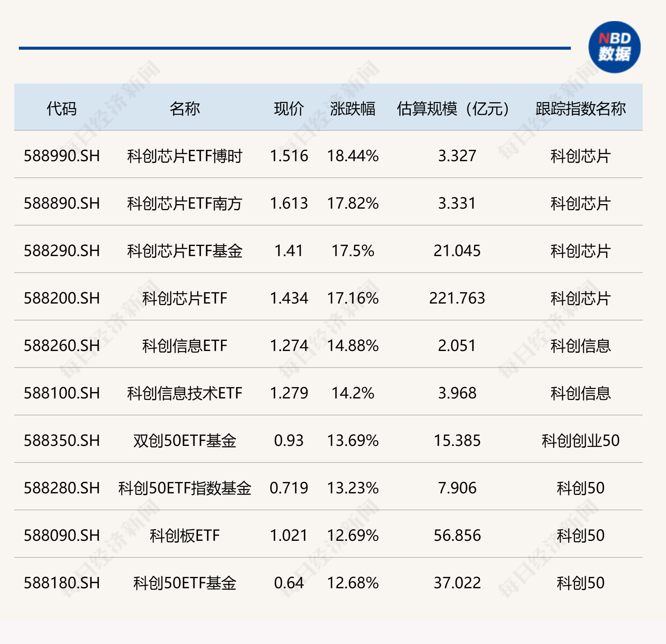Screen dimensions: 666x644
Task: Click the change value 17.82%
Action: pos(353,203)
